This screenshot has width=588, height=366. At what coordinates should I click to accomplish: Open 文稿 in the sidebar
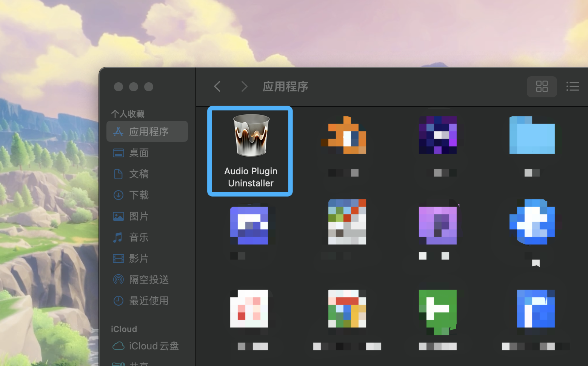tap(147, 174)
